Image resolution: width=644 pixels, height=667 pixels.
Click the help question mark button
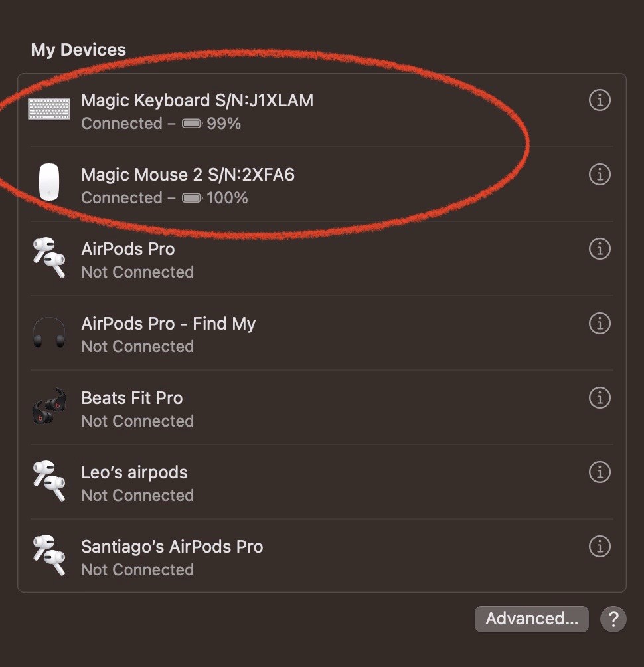pyautogui.click(x=613, y=619)
